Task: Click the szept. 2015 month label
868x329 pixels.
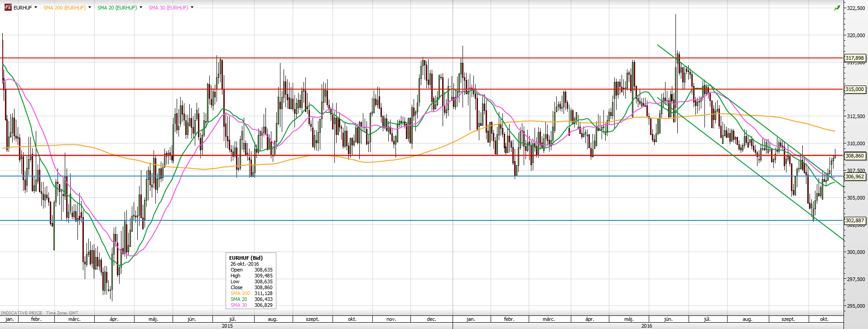Action: (x=313, y=319)
